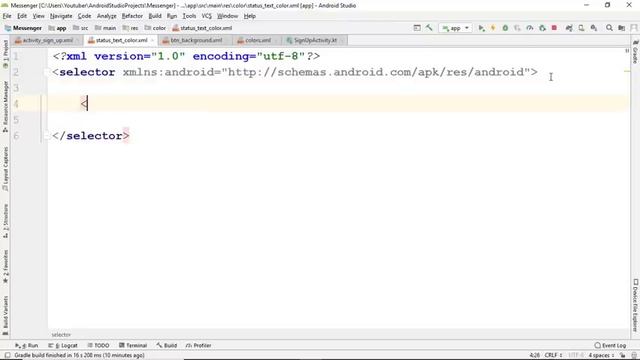The image size is (640, 360).
Task: Toggle the Layout Captures side panel
Action: tap(5, 169)
